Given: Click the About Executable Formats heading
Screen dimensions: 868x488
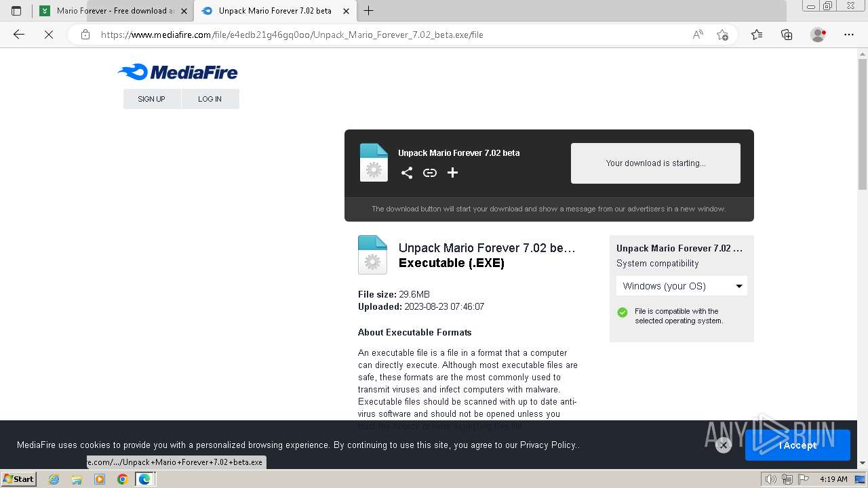Looking at the screenshot, I should point(414,333).
